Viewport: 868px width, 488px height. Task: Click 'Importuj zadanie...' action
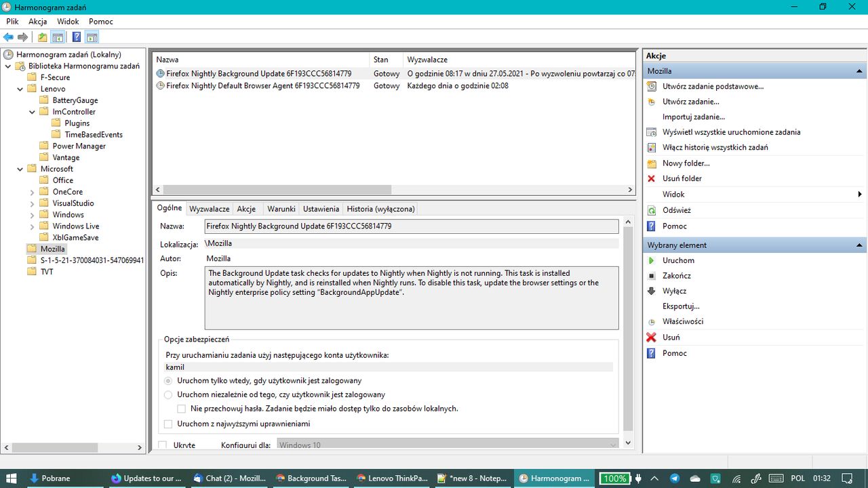[693, 117]
